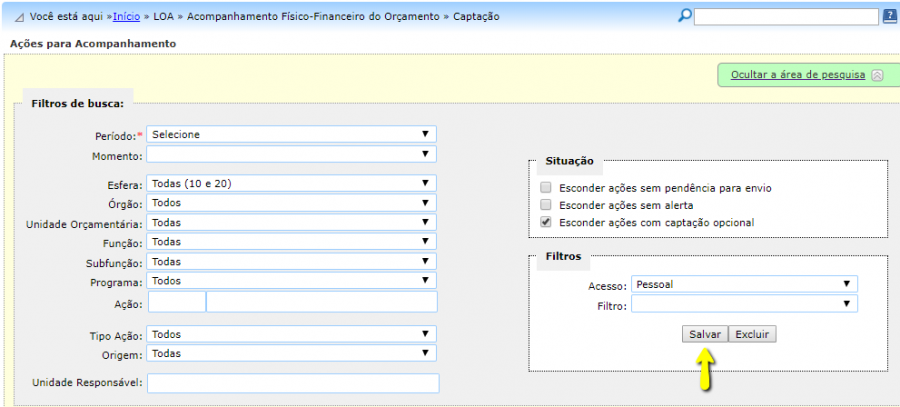Click the Início breadcrumb link
This screenshot has height=407, width=900.
tap(126, 17)
